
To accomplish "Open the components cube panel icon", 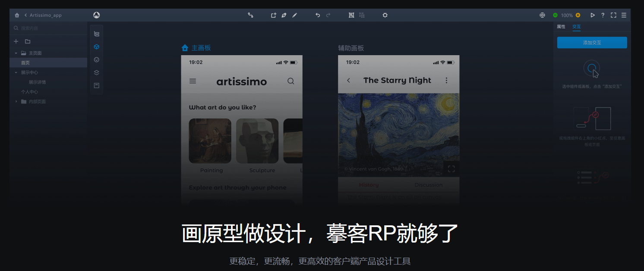I will (97, 47).
